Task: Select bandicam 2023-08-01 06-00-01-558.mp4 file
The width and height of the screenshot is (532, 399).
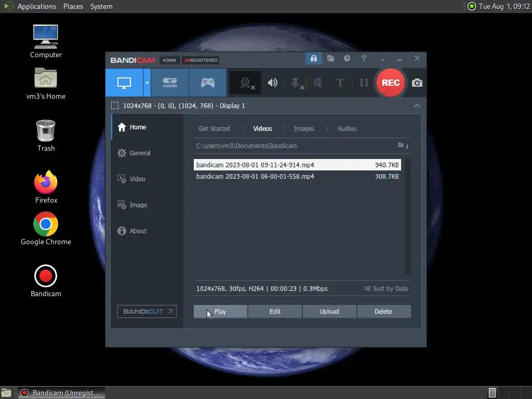Action: tap(297, 177)
